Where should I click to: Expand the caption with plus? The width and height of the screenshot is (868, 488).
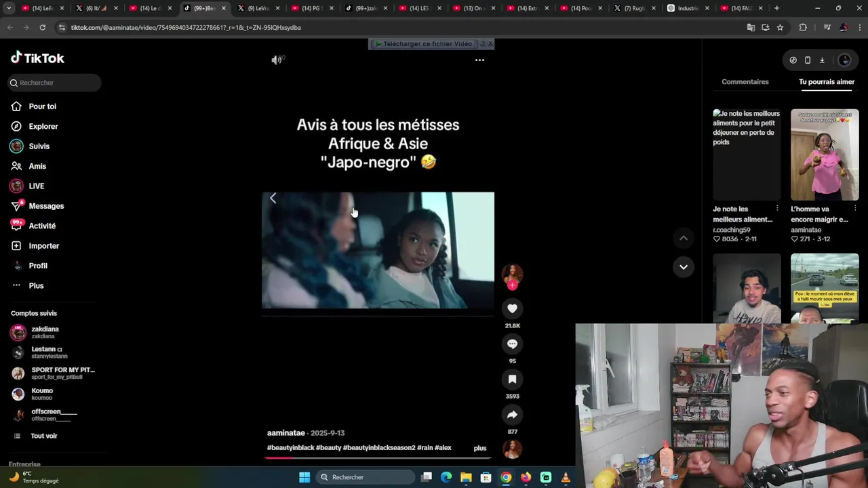coord(479,448)
